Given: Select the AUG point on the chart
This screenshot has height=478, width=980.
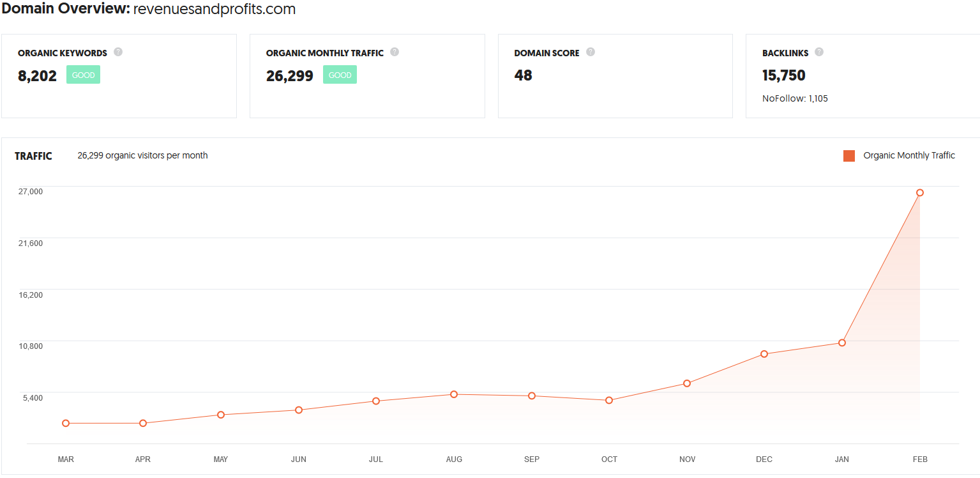Looking at the screenshot, I should (x=454, y=394).
